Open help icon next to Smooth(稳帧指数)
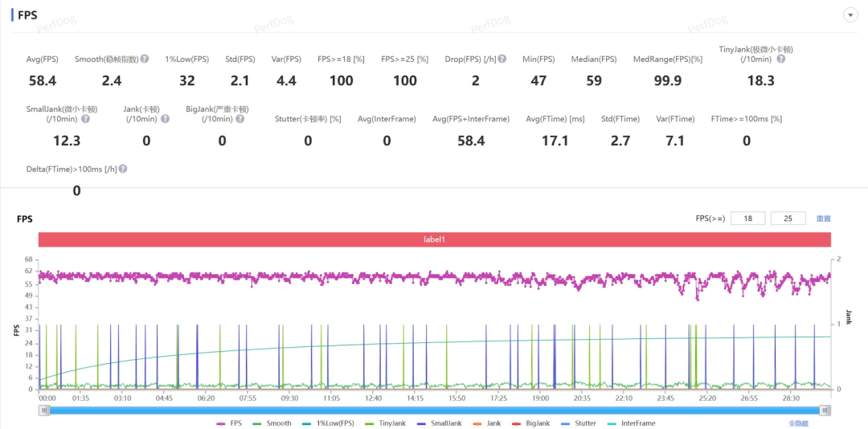Screen dimensions: 868x429 tap(145, 59)
